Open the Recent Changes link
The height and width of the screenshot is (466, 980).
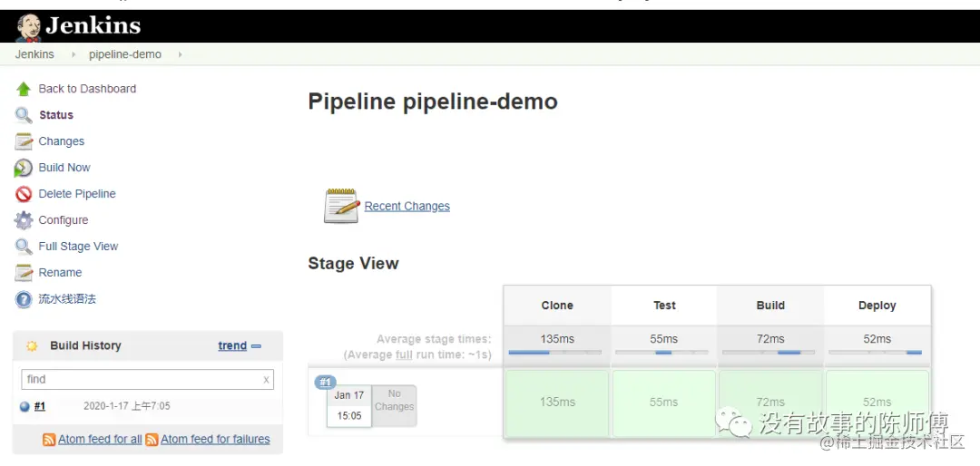tap(407, 206)
